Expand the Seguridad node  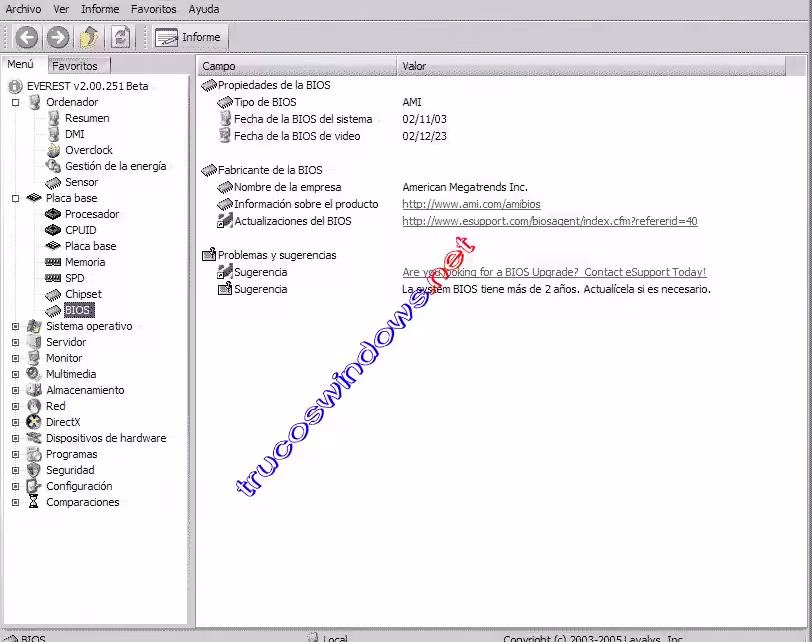pos(16,471)
